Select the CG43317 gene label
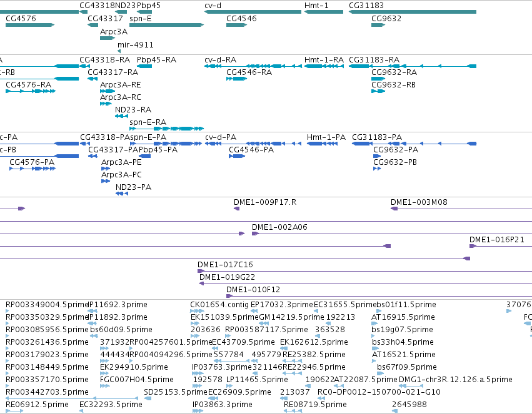The width and height of the screenshot is (532, 414). [105, 18]
